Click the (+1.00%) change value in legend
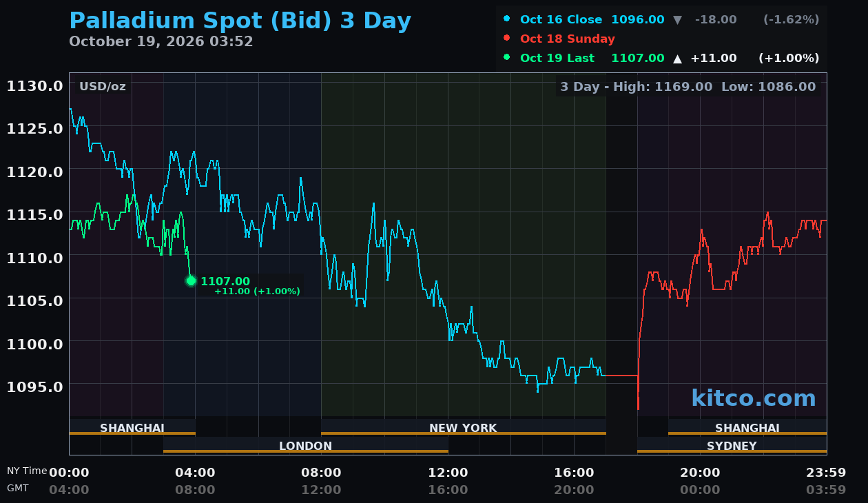Screen dimensions: 868x503 789,59
